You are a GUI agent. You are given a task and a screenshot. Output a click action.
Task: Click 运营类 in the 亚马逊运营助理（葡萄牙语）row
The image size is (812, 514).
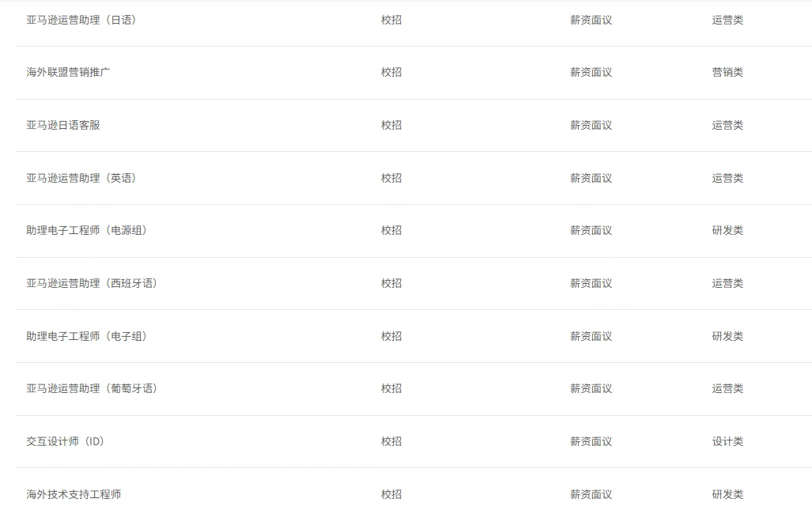coord(727,388)
